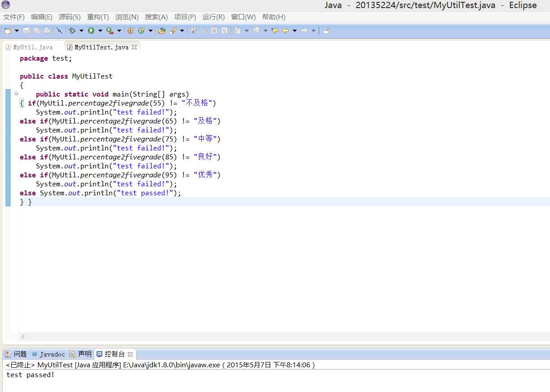Open the Forward history dropdown arrow
Image resolution: width=550 pixels, height=392 pixels.
pyautogui.click(x=314, y=31)
